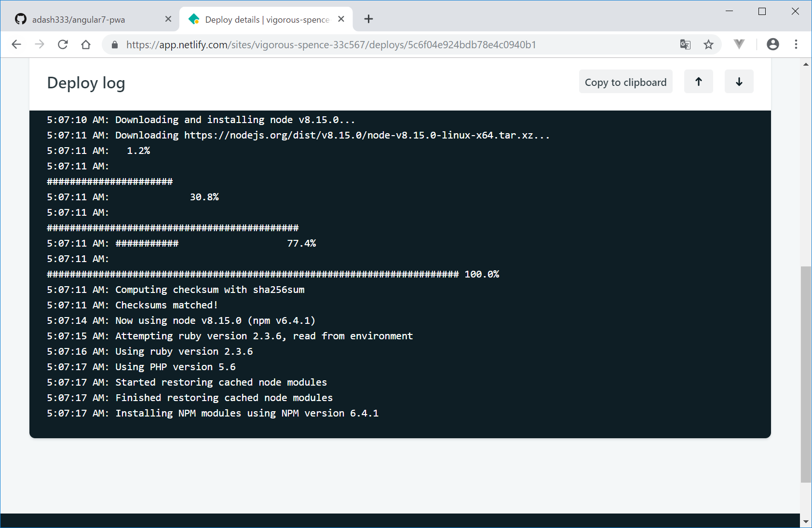Click the scrollbar down arrow at bottom

pos(806,522)
